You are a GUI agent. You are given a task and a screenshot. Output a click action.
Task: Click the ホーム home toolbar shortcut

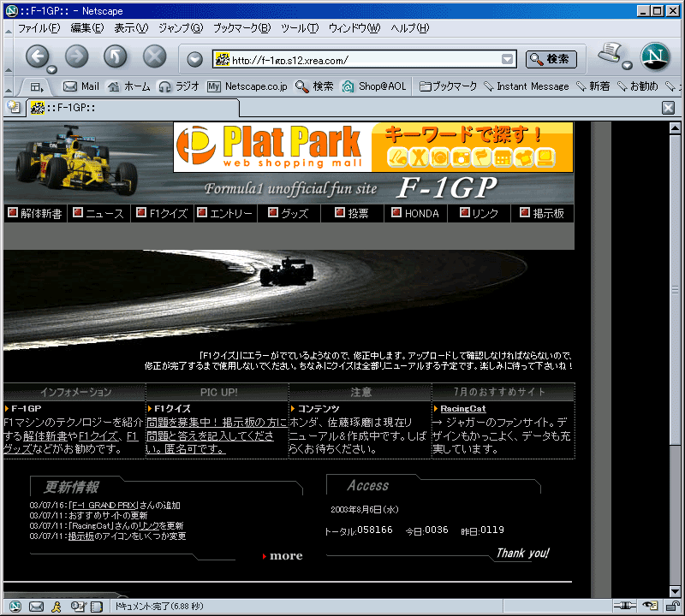tap(129, 86)
